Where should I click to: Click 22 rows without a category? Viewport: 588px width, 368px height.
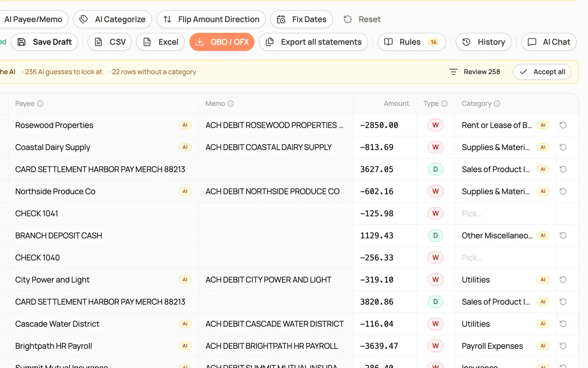(154, 72)
